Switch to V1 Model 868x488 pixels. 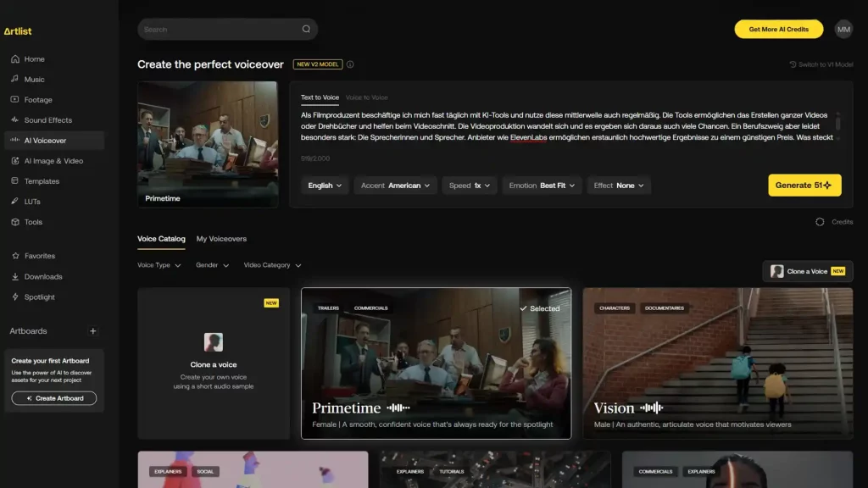[x=821, y=64]
